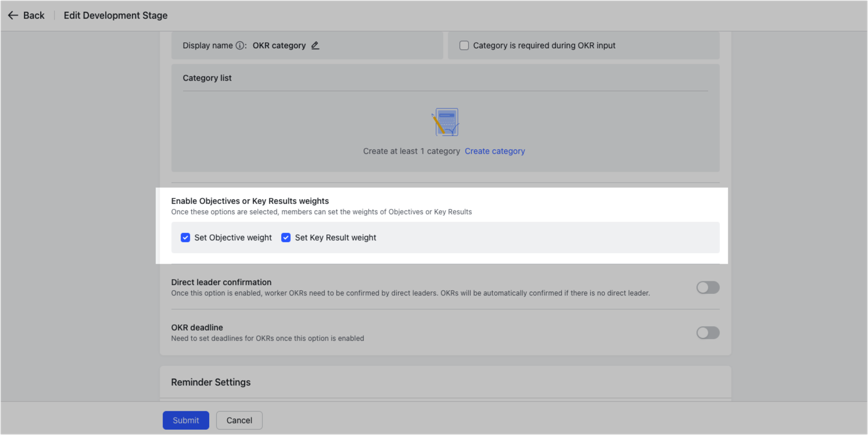The height and width of the screenshot is (435, 868).
Task: Disable Set Key Result weight
Action: 286,238
